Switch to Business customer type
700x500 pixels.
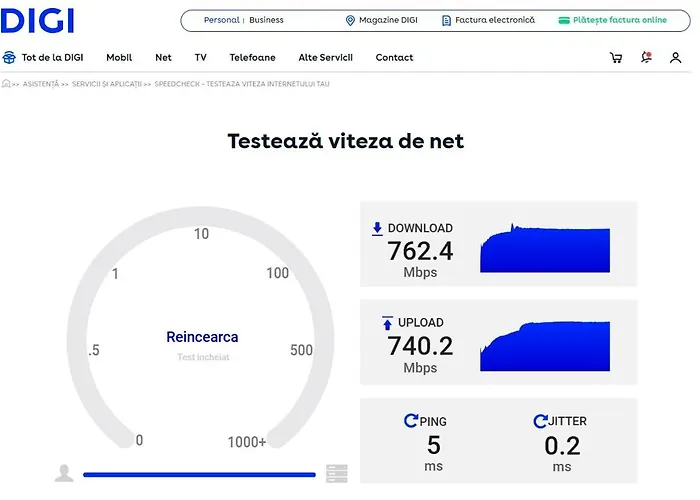[x=266, y=20]
